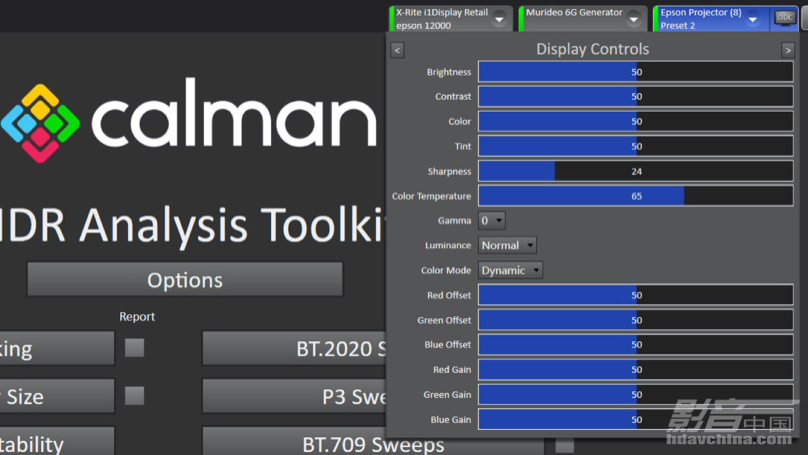Image resolution: width=808 pixels, height=455 pixels.
Task: Expand the Murideo 6G Generator dropdown arrow
Action: click(633, 20)
